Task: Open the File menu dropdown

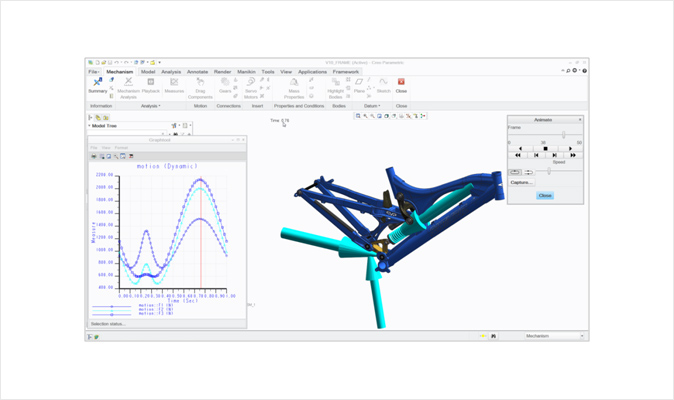Action: (x=94, y=72)
